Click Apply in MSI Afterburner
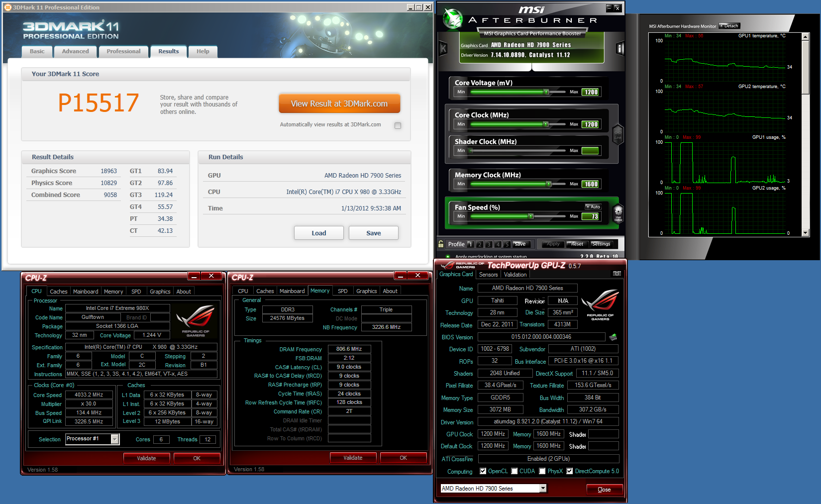Viewport: 821px width, 504px height. tap(553, 244)
